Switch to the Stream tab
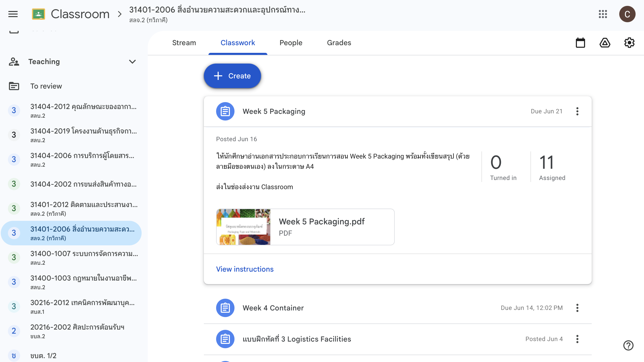 pos(184,43)
